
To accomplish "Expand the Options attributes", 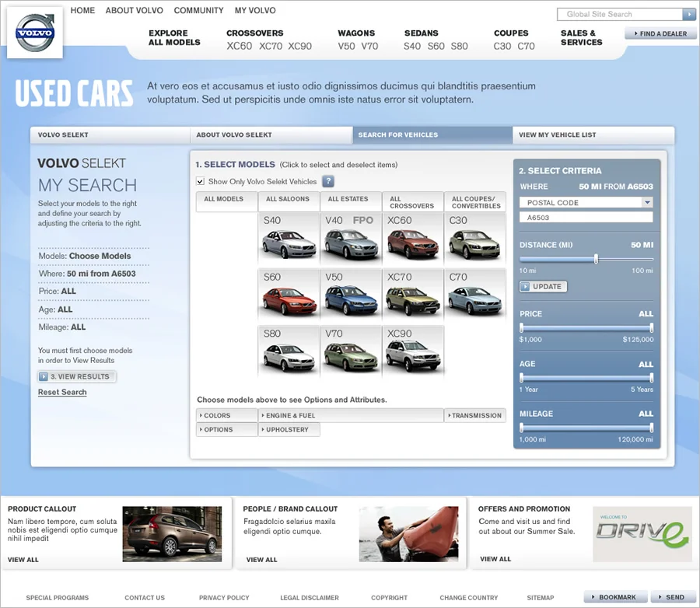I will tap(227, 429).
